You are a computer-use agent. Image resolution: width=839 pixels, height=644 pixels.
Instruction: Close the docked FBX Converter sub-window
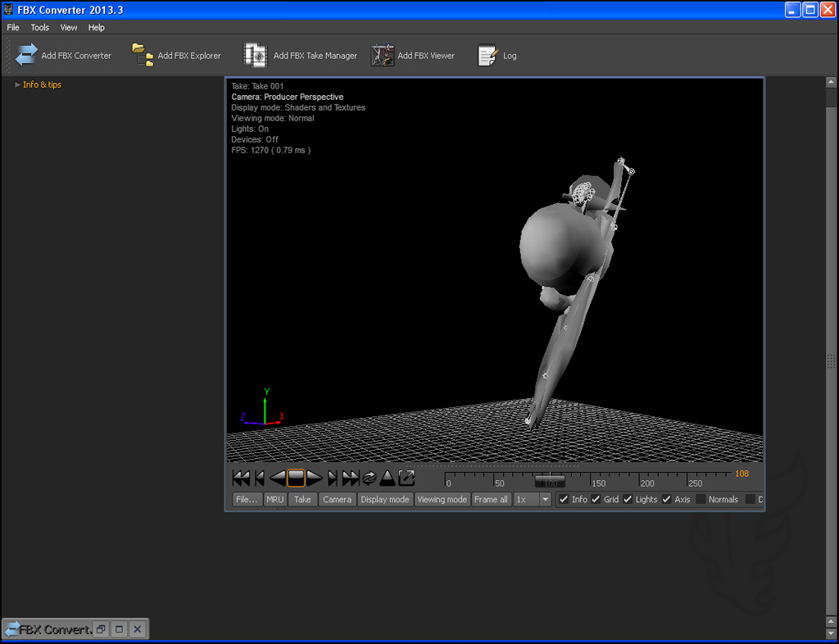tap(138, 629)
